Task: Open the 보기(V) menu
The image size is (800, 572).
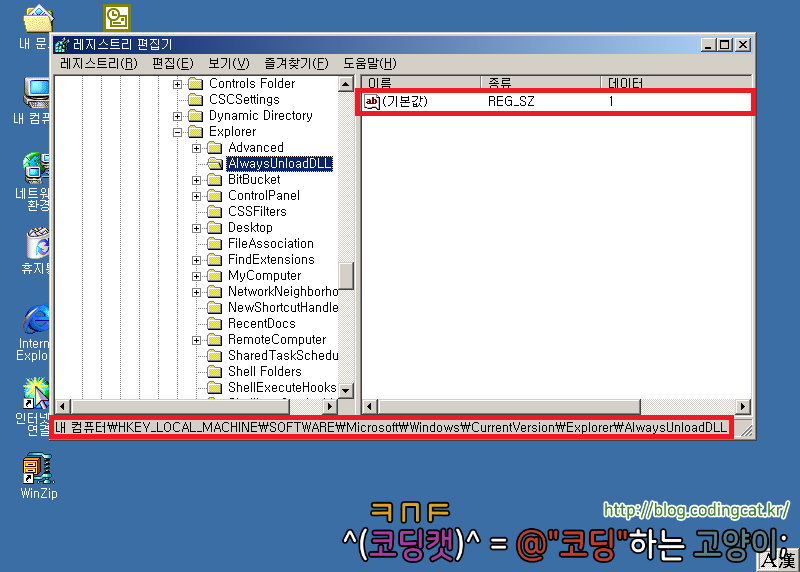Action: pyautogui.click(x=229, y=63)
